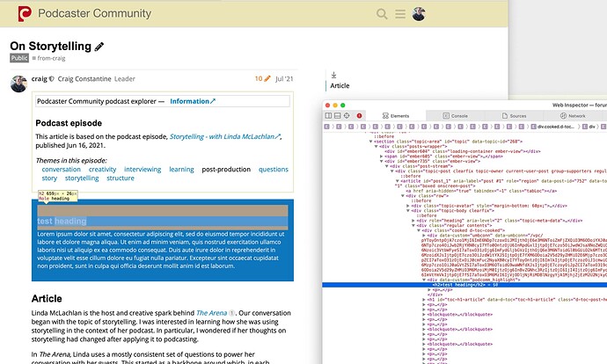607x364 pixels.
Task: Open the craig username link
Action: pos(39,78)
